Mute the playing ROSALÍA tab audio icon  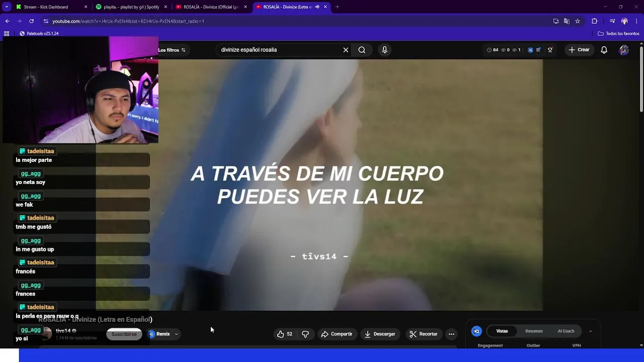(x=317, y=7)
